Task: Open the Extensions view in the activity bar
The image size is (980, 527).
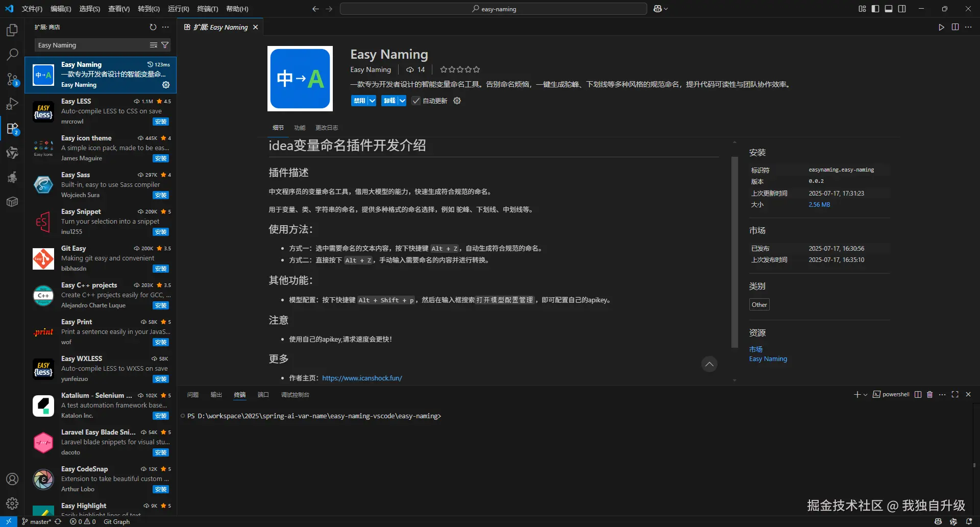Action: click(x=13, y=128)
